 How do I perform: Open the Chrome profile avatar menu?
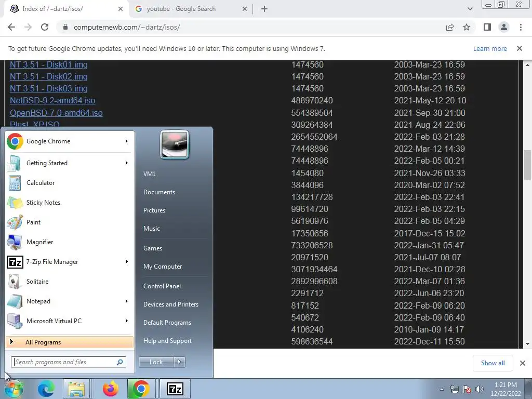click(x=504, y=27)
